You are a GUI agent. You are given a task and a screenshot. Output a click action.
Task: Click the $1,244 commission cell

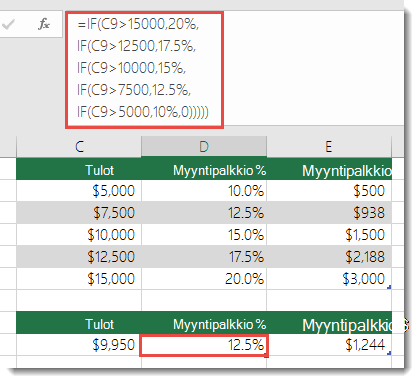[x=329, y=345]
